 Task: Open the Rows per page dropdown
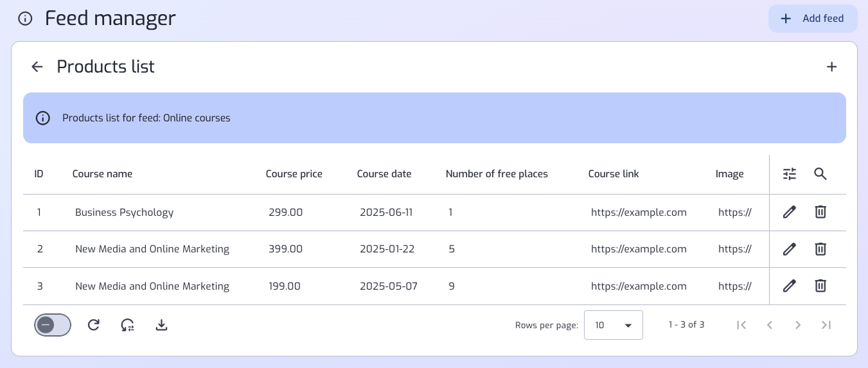point(614,325)
